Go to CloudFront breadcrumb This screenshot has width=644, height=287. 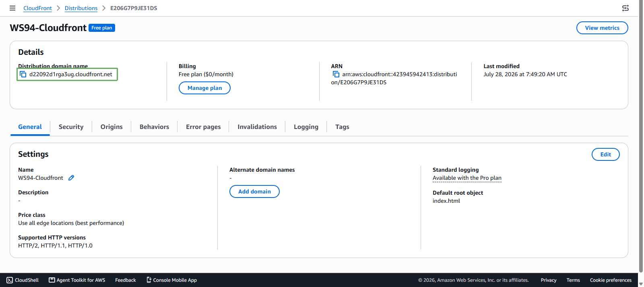pos(37,8)
